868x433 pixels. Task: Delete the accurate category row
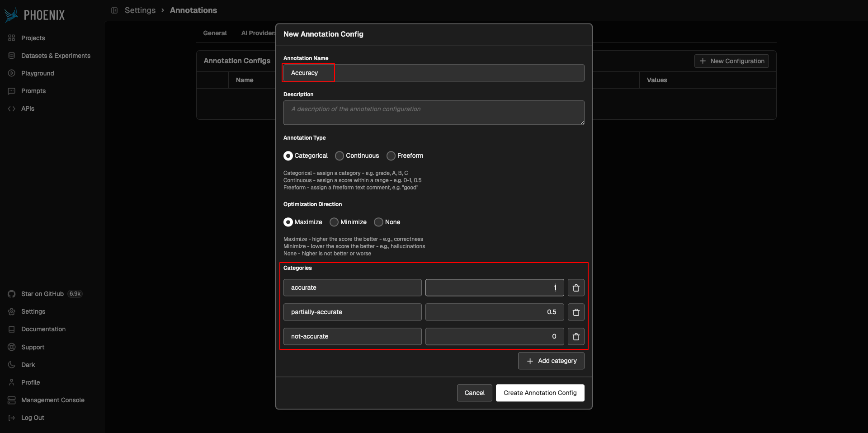[x=576, y=288]
